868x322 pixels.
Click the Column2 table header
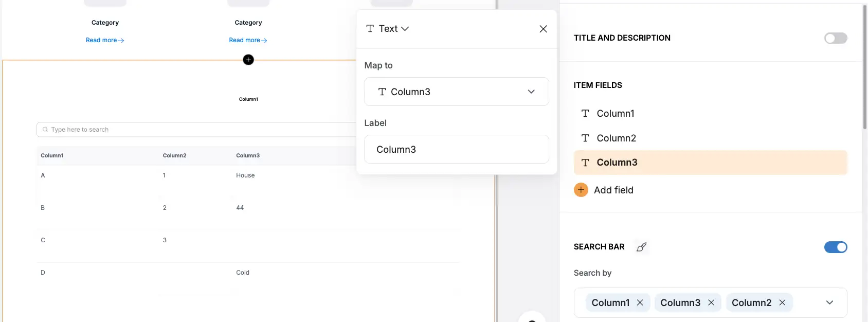(175, 155)
